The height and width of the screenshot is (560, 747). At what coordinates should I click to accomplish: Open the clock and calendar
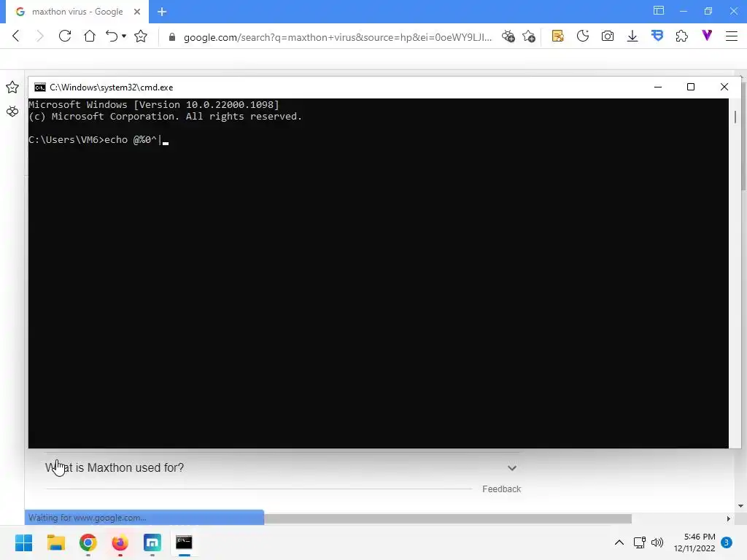694,542
